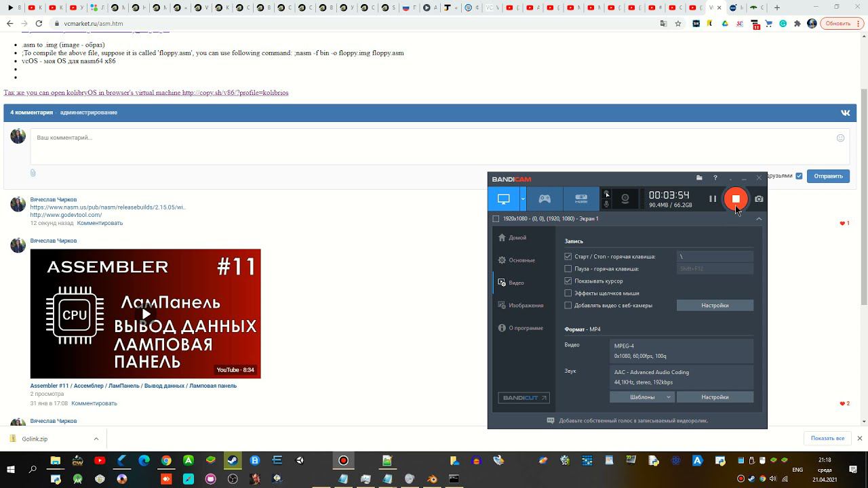Attach a file to the comment
Viewport: 868px width, 488px height.
(x=33, y=174)
